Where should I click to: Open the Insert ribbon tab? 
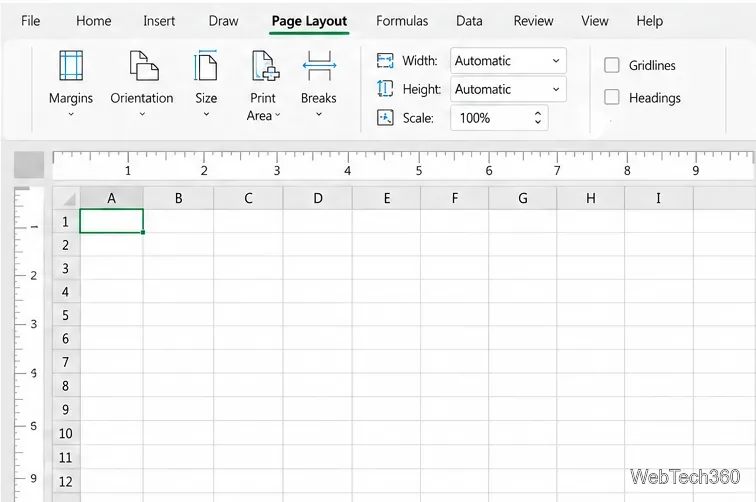point(159,21)
